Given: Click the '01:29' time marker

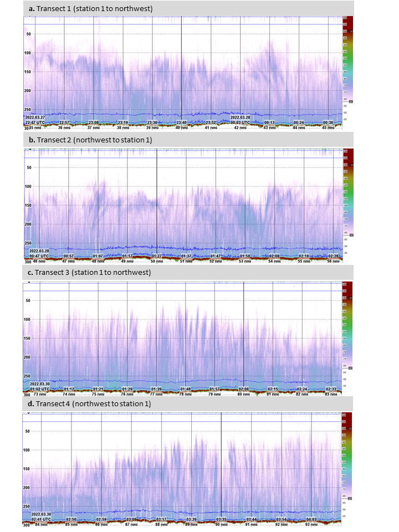Looking at the screenshot, I should tap(127, 389).
